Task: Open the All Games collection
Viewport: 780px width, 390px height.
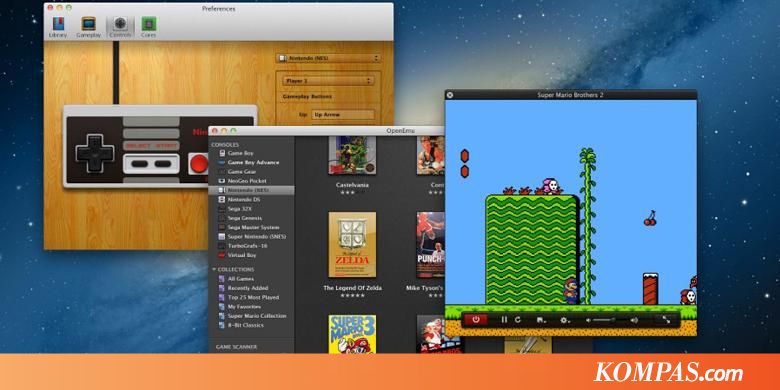Action: point(251,279)
